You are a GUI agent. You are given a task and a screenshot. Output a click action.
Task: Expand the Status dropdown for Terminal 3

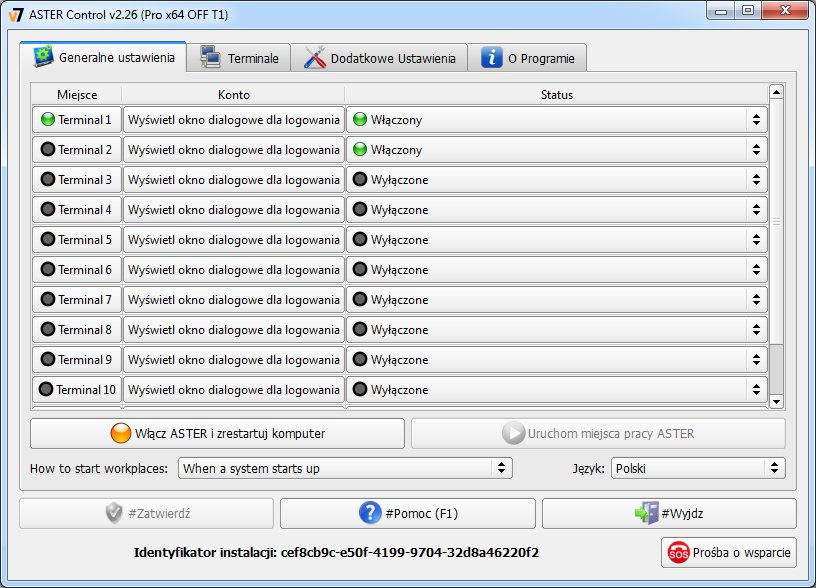point(557,180)
